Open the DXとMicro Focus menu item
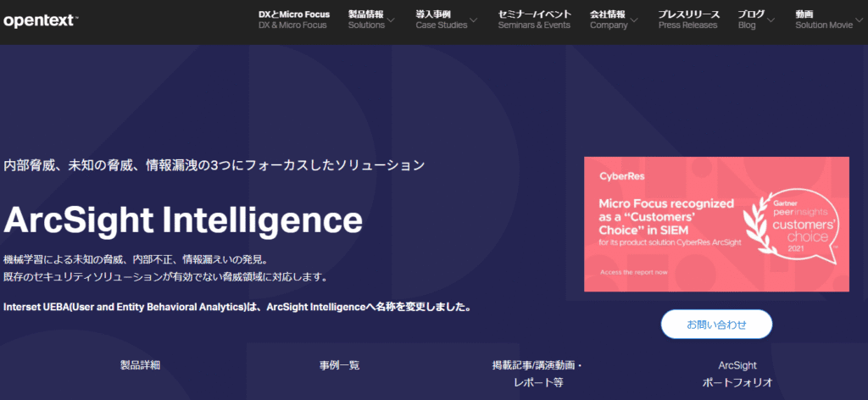The width and height of the screenshot is (868, 400). click(x=294, y=19)
